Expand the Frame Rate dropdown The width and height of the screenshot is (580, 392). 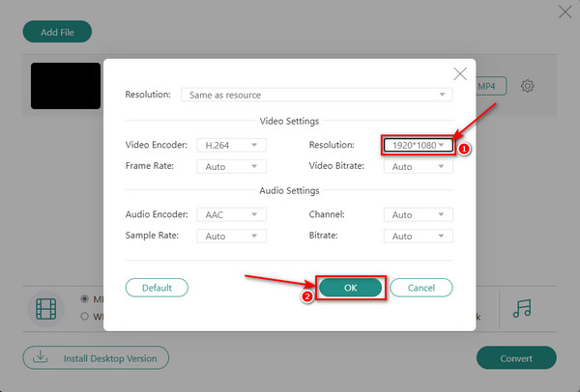click(231, 167)
